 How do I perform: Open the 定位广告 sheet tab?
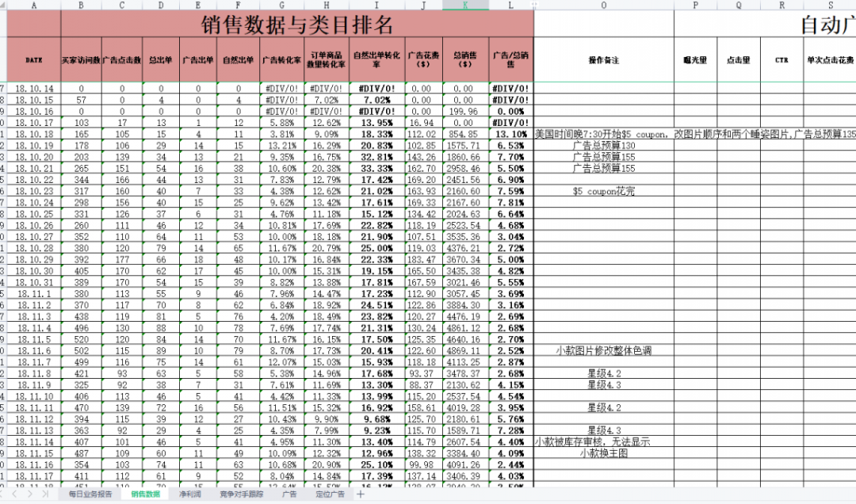click(x=331, y=494)
